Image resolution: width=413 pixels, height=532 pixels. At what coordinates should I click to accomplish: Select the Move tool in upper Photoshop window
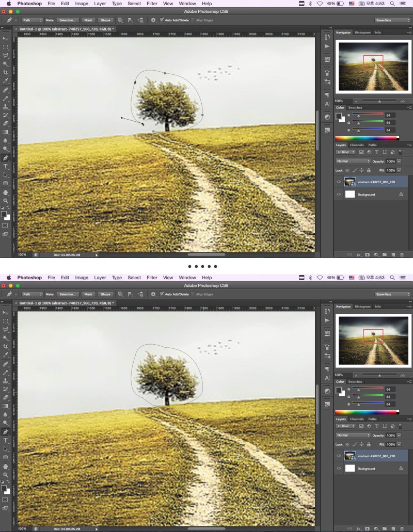[x=6, y=39]
